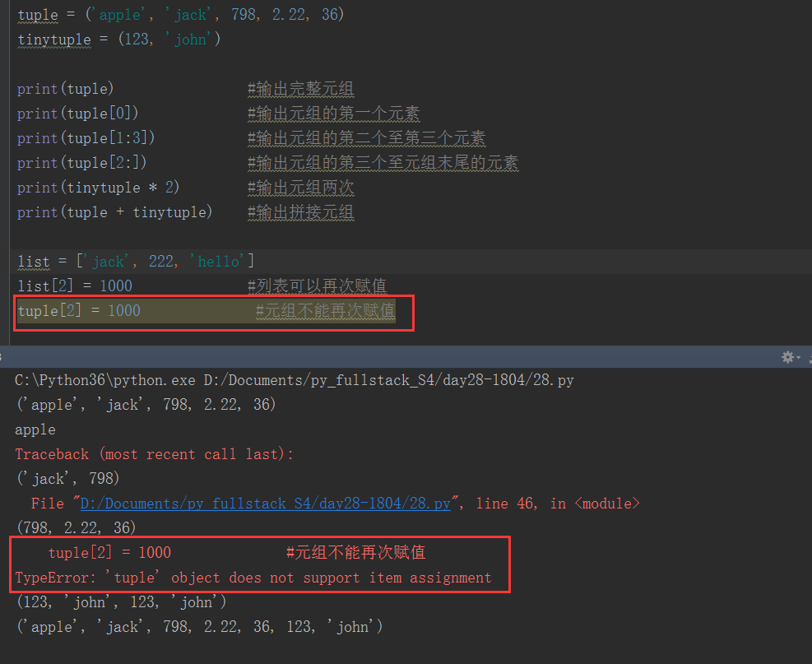The image size is (812, 664).
Task: Click the TypeError message line in console
Action: tap(253, 578)
